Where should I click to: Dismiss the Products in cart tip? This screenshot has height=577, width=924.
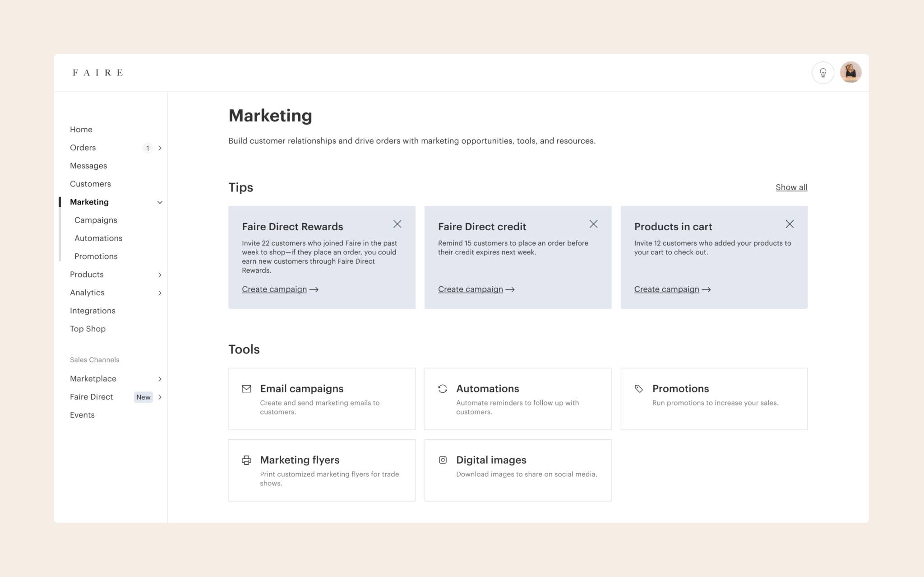[x=789, y=224]
